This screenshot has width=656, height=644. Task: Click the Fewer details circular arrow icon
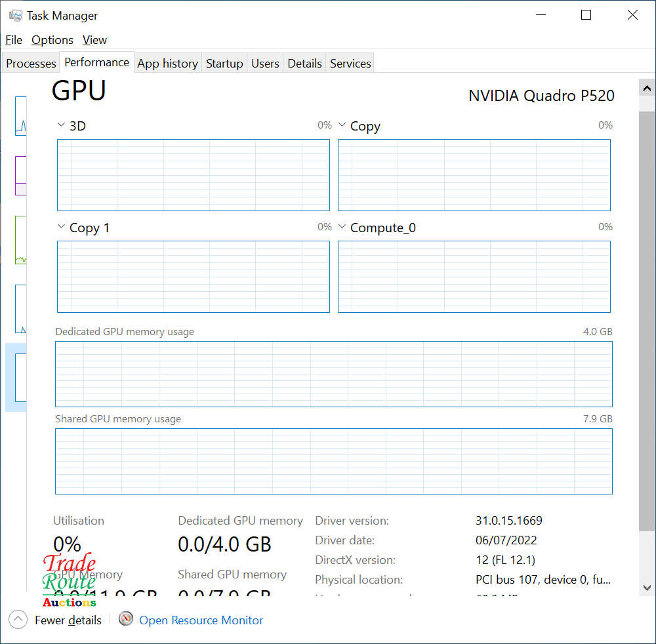(18, 620)
